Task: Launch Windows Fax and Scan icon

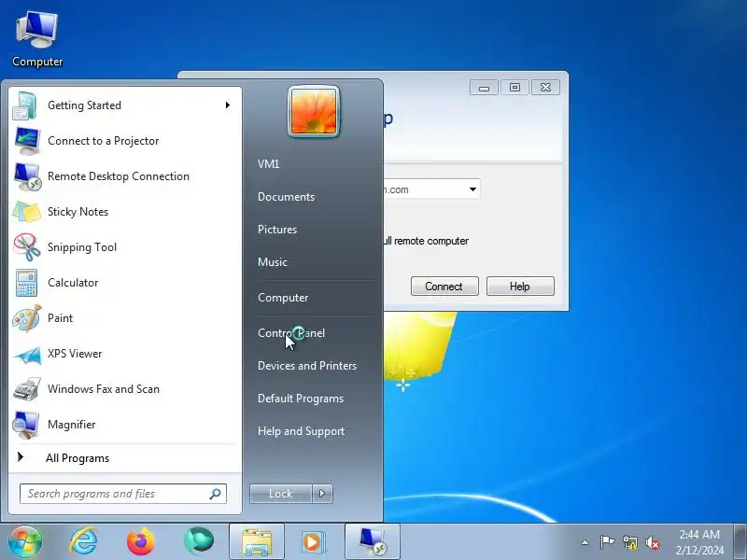Action: click(27, 389)
